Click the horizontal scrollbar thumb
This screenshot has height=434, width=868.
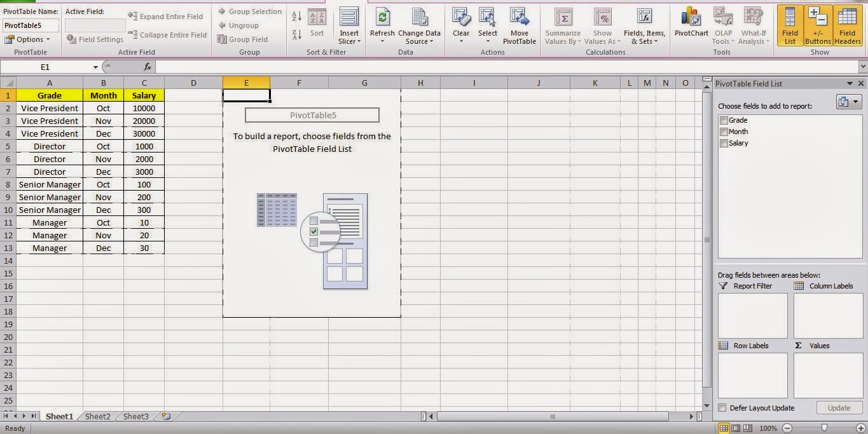[x=553, y=416]
